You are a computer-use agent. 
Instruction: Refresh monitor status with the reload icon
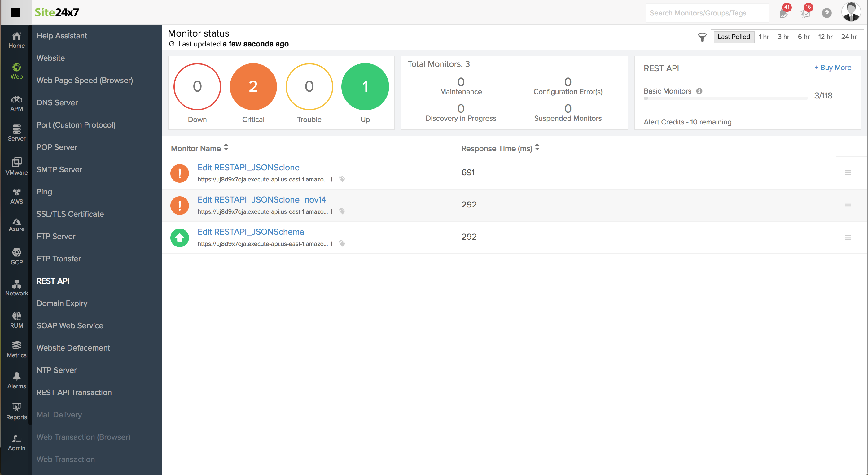coord(172,44)
